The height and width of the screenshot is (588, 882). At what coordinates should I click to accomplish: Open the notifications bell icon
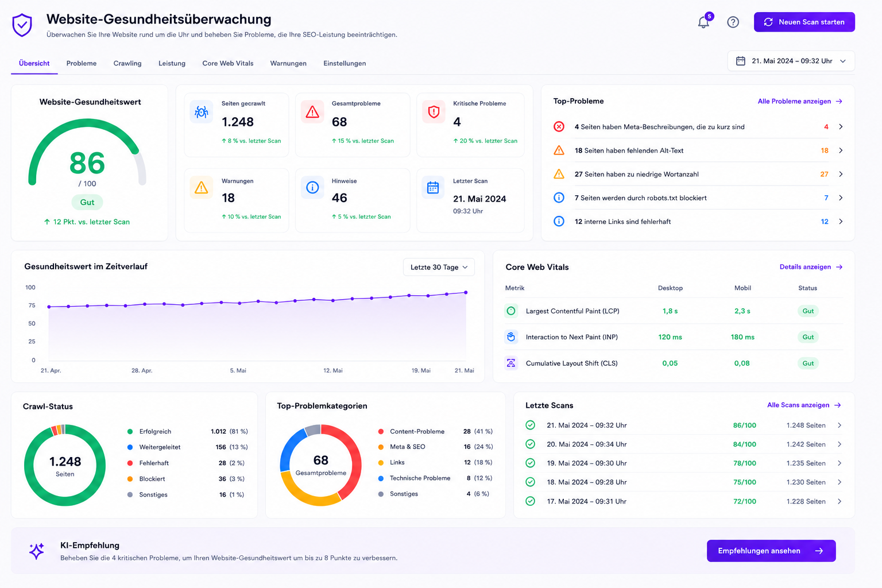[x=703, y=22]
